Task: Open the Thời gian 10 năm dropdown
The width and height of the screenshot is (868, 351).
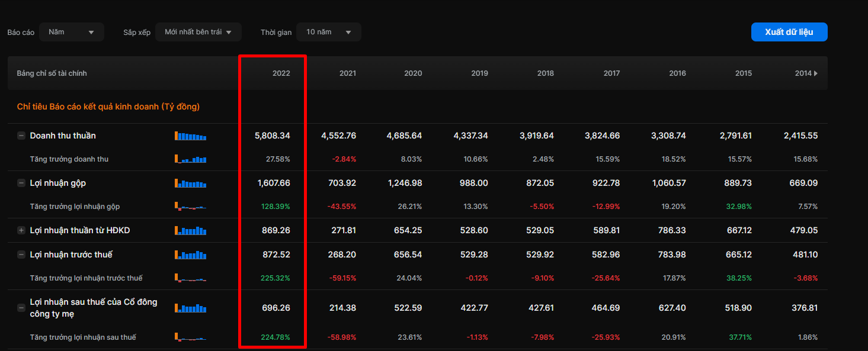Action: (328, 32)
